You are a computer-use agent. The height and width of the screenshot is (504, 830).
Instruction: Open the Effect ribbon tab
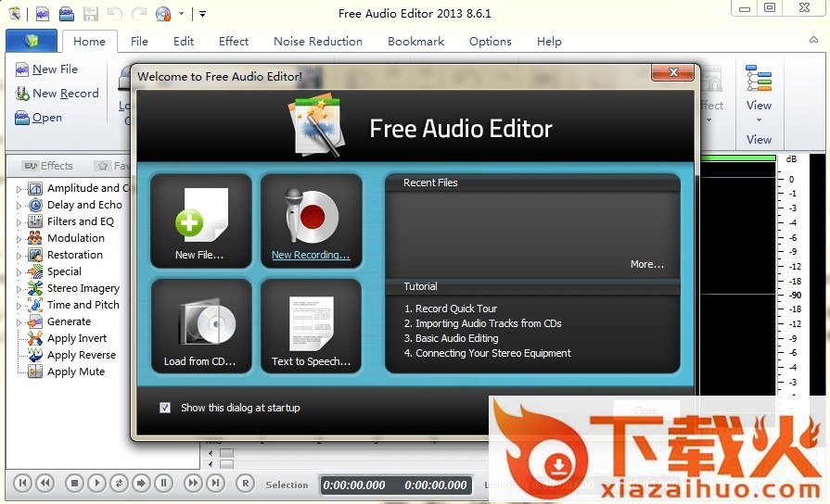click(234, 42)
